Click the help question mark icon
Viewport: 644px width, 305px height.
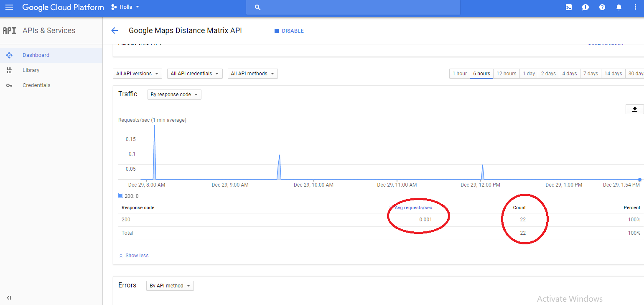tap(602, 7)
